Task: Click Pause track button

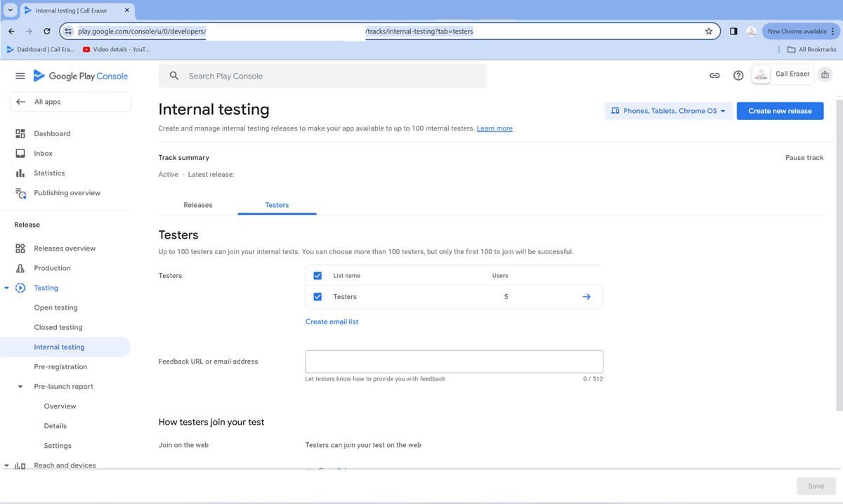Action: click(x=804, y=158)
